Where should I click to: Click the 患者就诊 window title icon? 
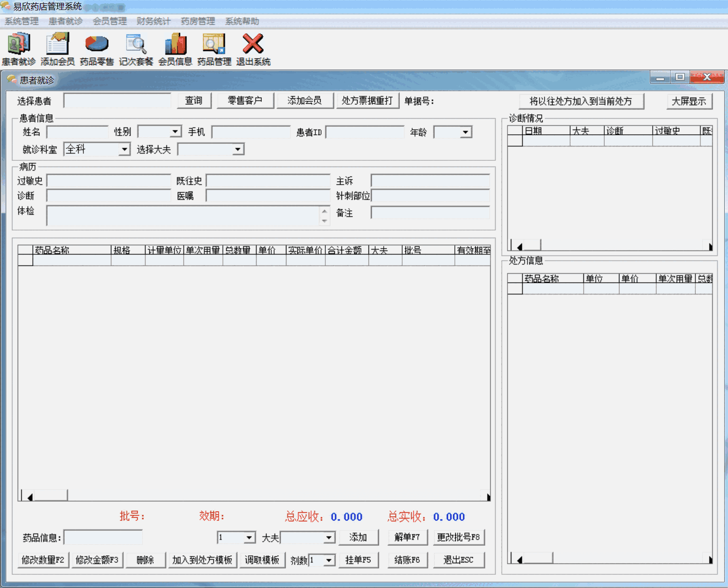(x=11, y=80)
